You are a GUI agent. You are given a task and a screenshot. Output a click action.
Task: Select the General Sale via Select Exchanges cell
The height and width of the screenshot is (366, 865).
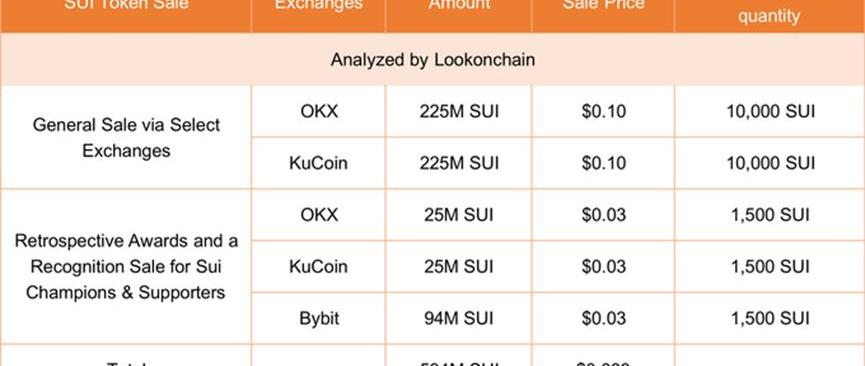[x=126, y=137]
